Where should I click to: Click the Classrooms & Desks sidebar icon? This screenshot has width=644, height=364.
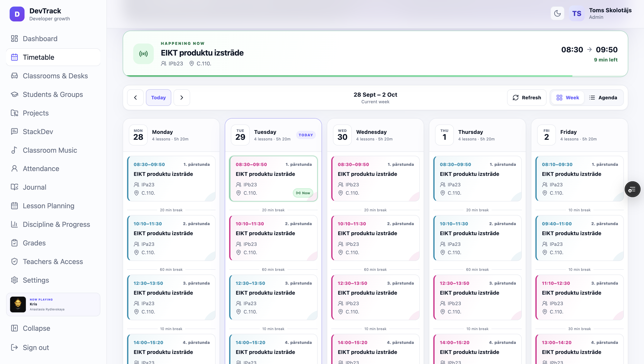tap(14, 76)
